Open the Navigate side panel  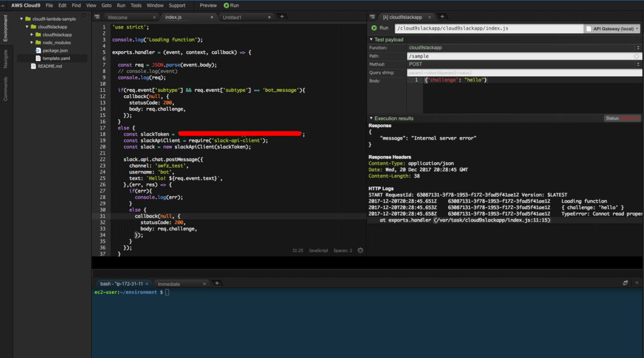click(x=6, y=59)
